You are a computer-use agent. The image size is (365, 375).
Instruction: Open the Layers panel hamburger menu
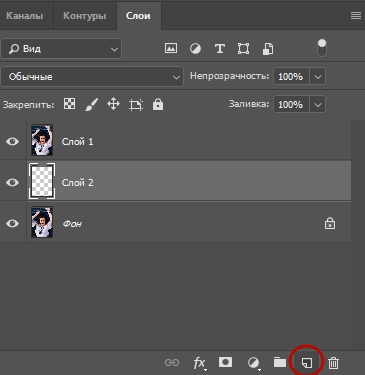click(x=356, y=16)
